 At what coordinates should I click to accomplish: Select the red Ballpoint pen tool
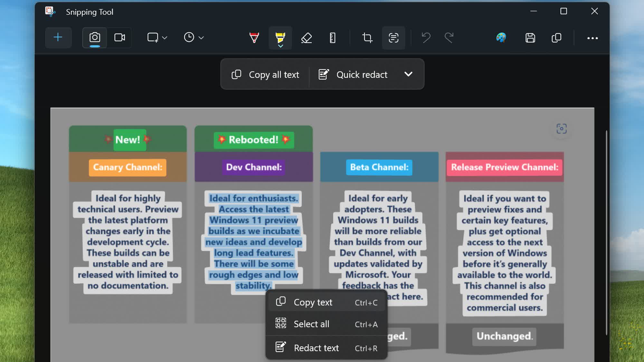click(254, 38)
